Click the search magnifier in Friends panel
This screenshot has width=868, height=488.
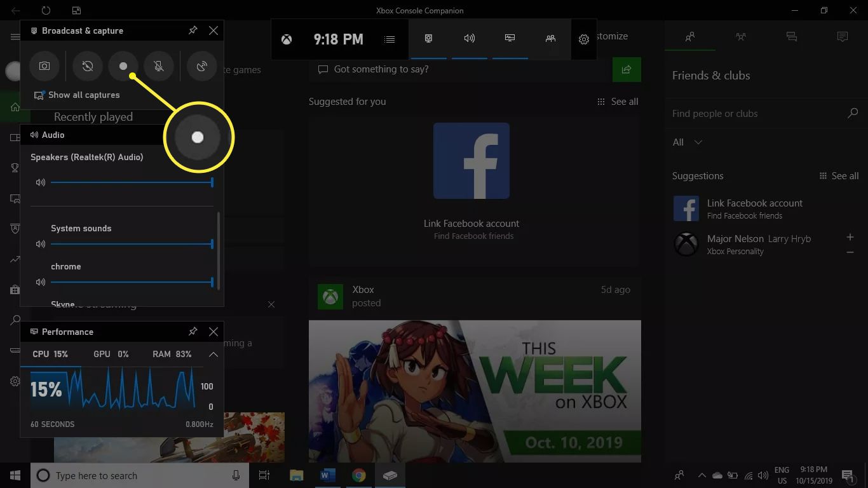click(853, 113)
